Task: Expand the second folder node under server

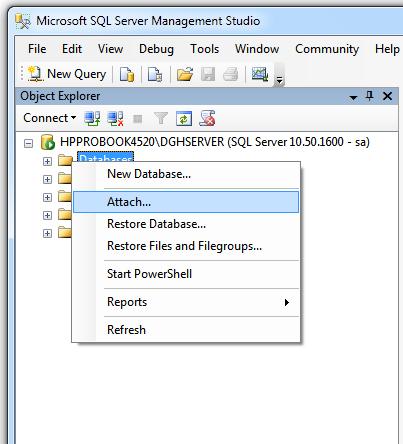Action: tap(47, 180)
